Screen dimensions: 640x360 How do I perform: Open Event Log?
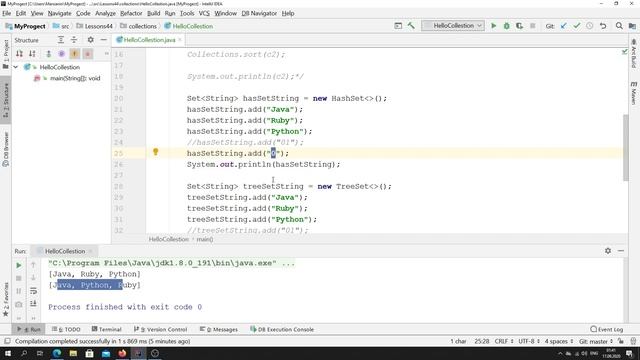tap(607, 329)
